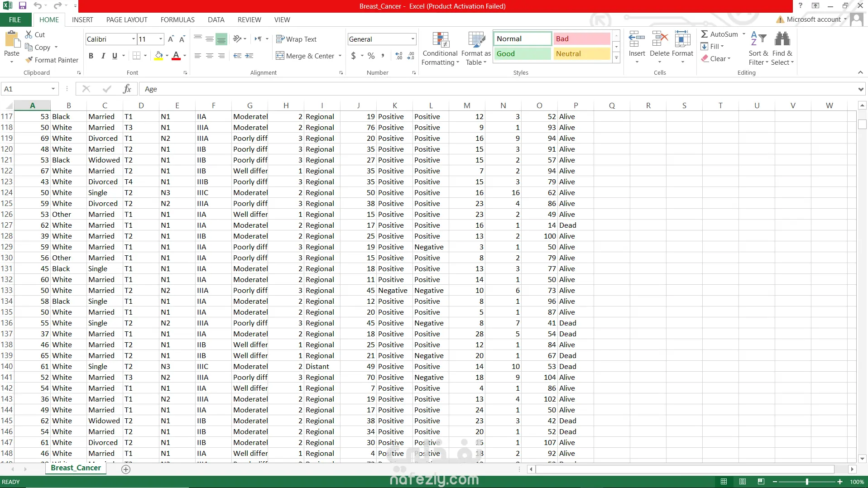
Task: Click the Decrease Indent icon
Action: tap(237, 56)
